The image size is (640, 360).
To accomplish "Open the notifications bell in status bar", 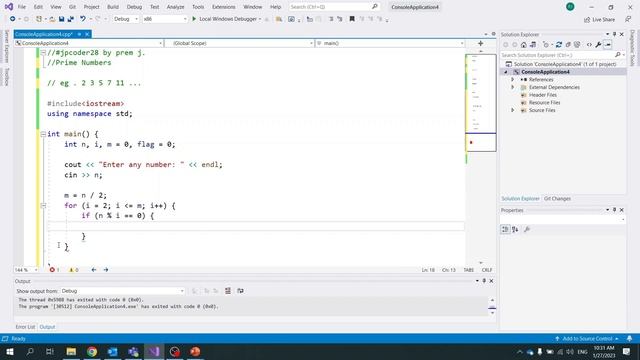I will pos(629,339).
